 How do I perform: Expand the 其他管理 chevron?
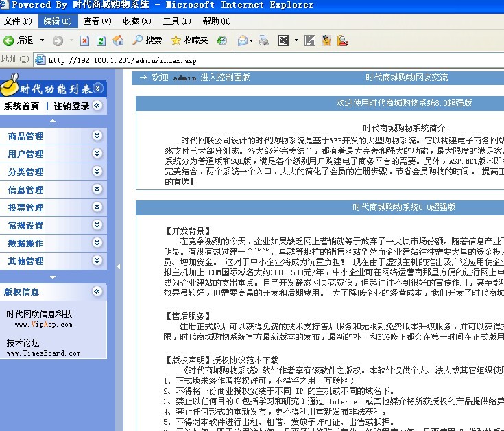97,260
